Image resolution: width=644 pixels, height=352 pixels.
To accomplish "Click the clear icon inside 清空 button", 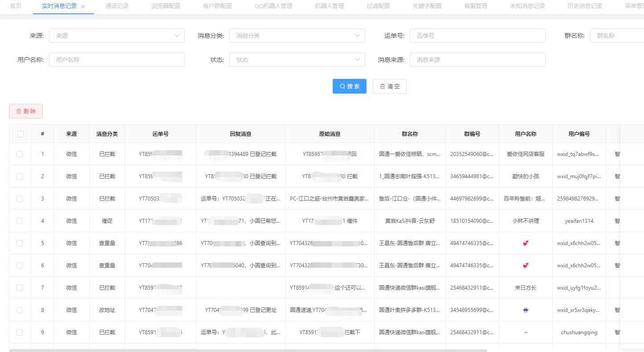I will click(x=382, y=86).
